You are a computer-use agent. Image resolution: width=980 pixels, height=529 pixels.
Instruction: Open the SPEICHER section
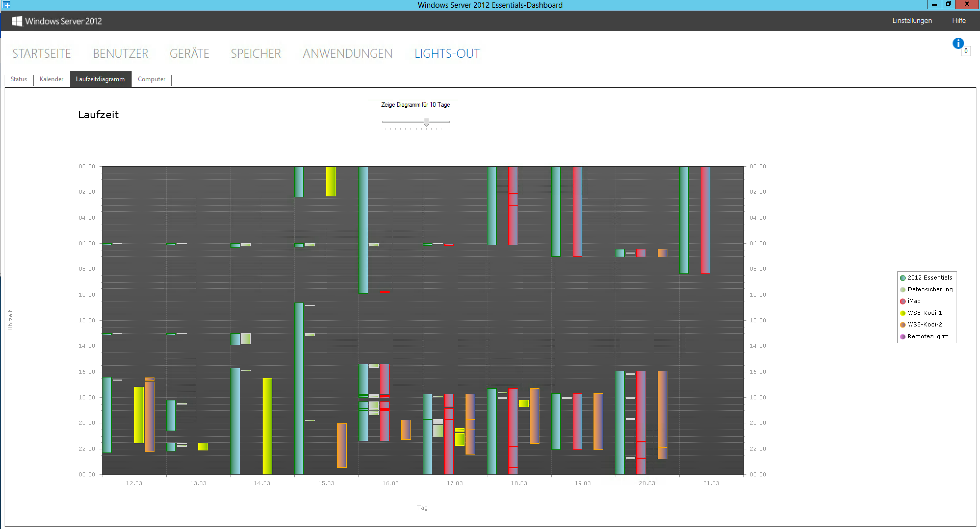tap(256, 54)
